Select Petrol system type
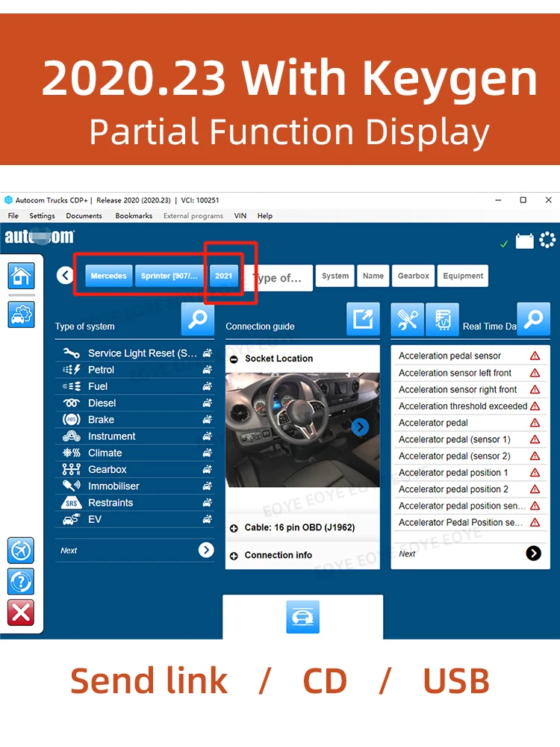The height and width of the screenshot is (747, 560). (134, 370)
